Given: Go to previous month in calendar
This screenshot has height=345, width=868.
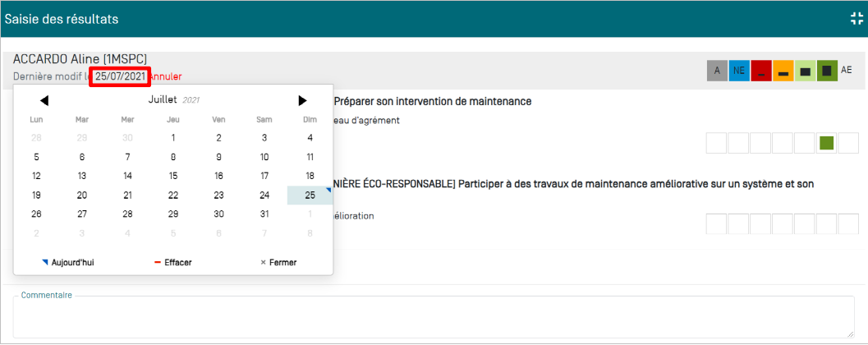Looking at the screenshot, I should 44,100.
